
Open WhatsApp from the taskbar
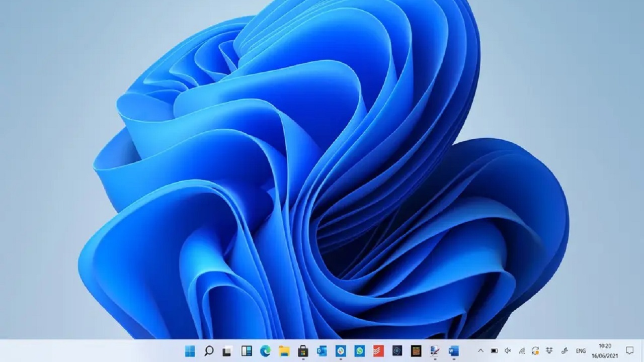(360, 351)
